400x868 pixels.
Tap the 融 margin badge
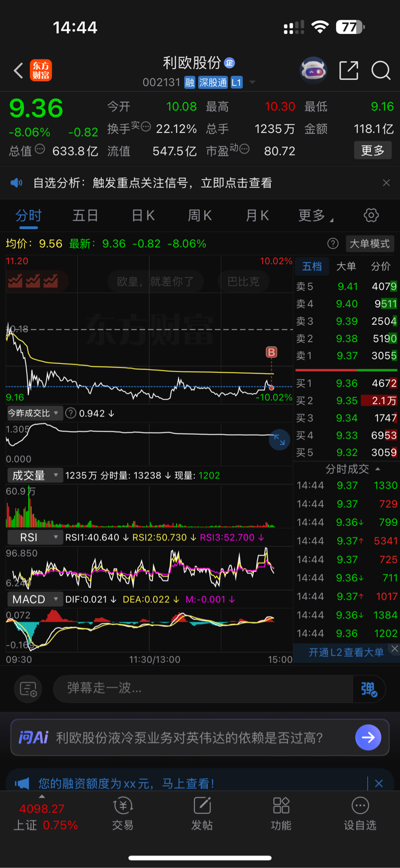190,82
